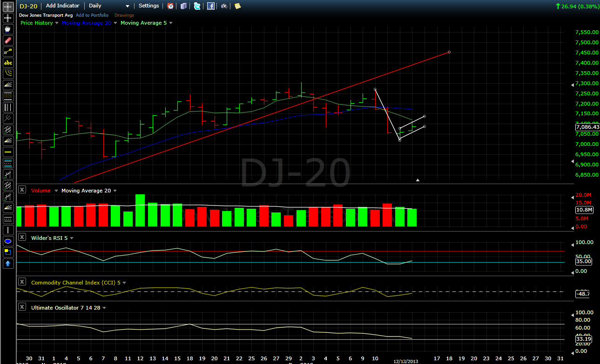The image size is (600, 364).
Task: Select the triple vertical lines tool
Action: tap(8, 107)
